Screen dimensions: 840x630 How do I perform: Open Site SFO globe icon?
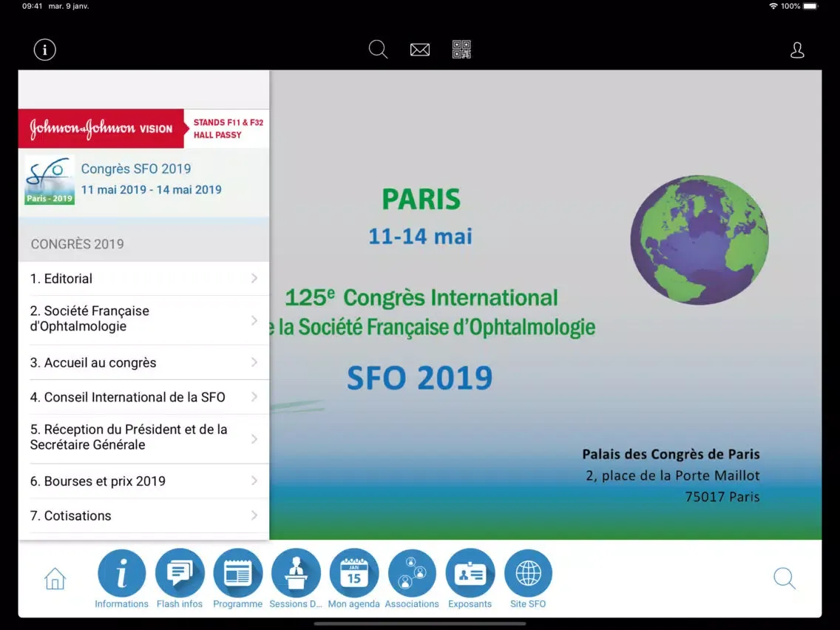[x=528, y=573]
